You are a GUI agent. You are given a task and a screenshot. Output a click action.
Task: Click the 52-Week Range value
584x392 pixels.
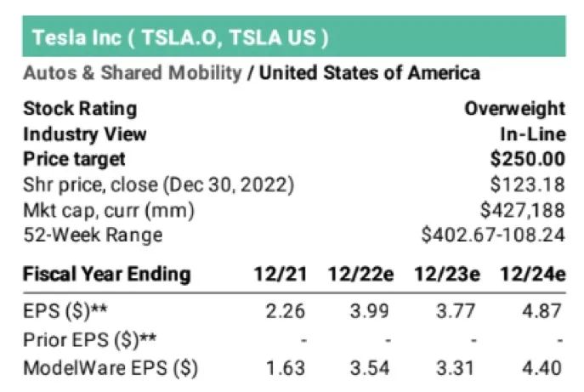click(493, 235)
